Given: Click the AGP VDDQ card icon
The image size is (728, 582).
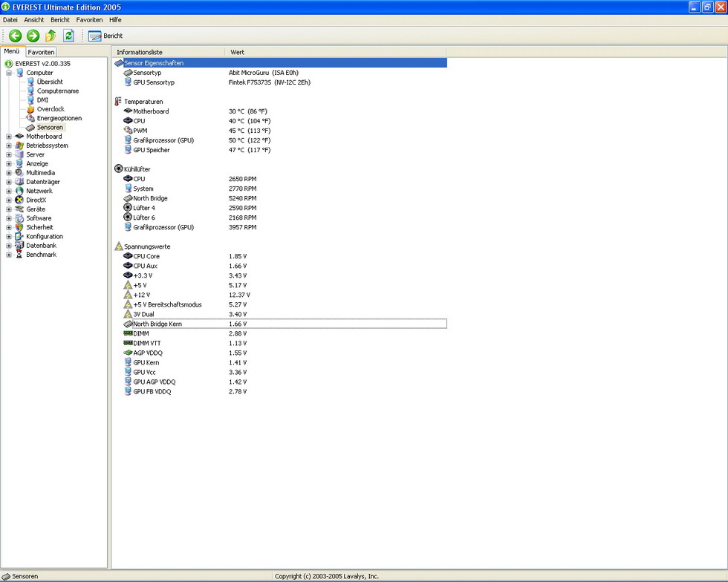Looking at the screenshot, I should coord(128,353).
